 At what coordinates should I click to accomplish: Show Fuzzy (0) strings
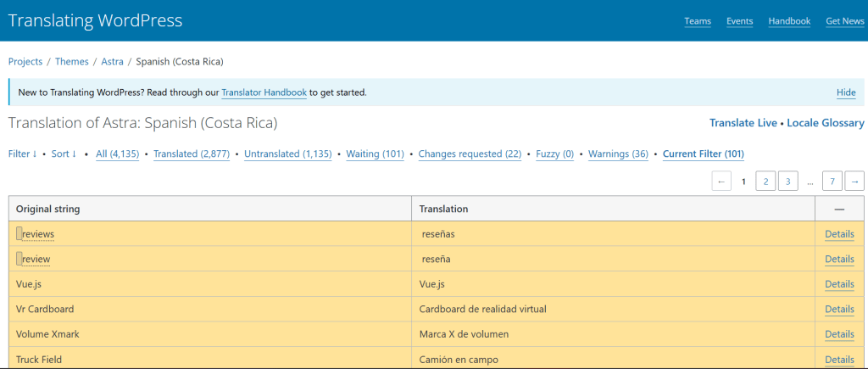click(x=554, y=154)
